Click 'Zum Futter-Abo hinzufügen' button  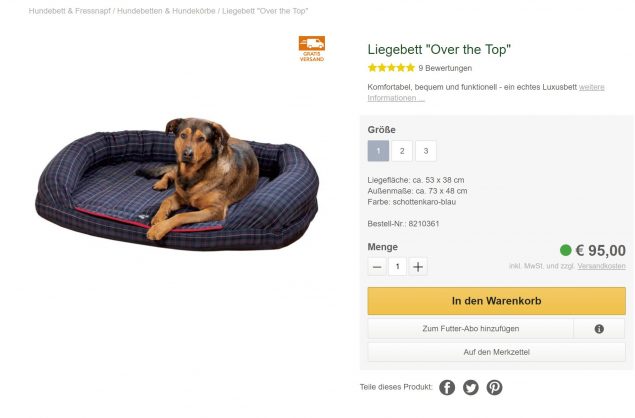471,329
